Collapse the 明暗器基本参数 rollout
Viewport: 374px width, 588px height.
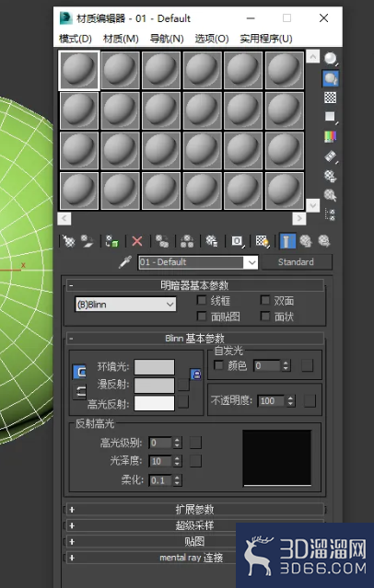click(x=195, y=286)
